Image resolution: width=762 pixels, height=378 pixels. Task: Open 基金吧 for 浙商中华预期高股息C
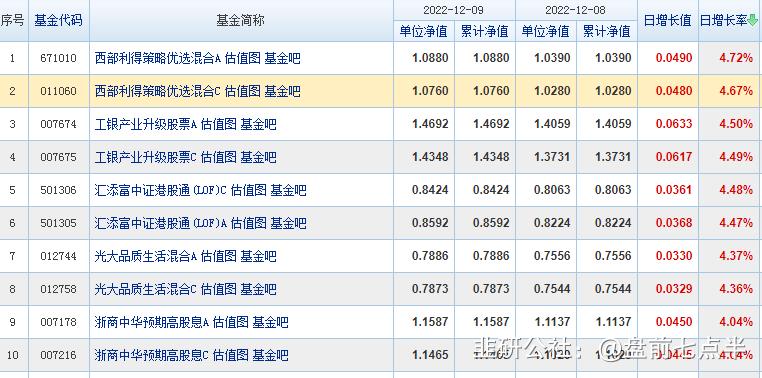[x=271, y=355]
